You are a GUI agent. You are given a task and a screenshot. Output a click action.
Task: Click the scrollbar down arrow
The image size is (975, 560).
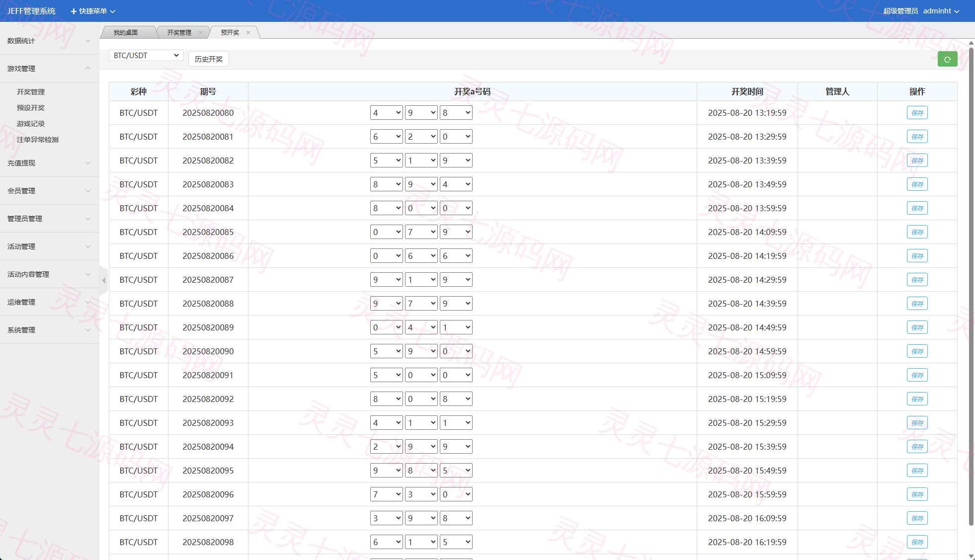click(x=971, y=556)
